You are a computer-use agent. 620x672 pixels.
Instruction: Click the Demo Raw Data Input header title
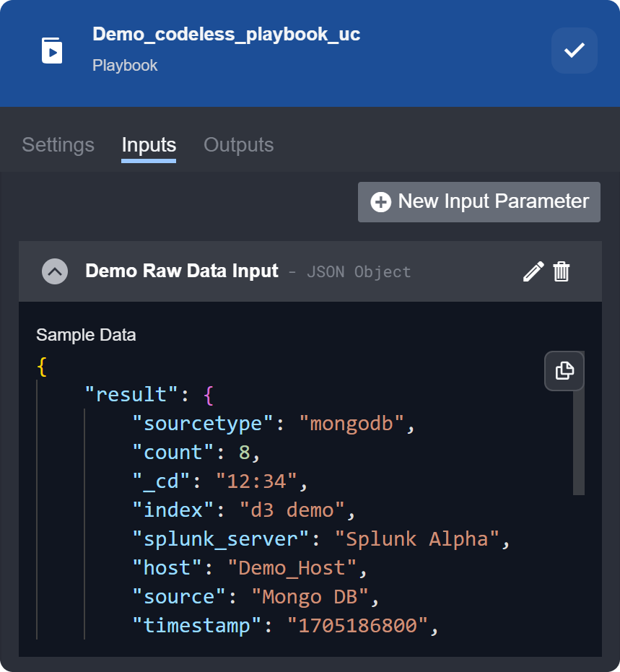(181, 271)
